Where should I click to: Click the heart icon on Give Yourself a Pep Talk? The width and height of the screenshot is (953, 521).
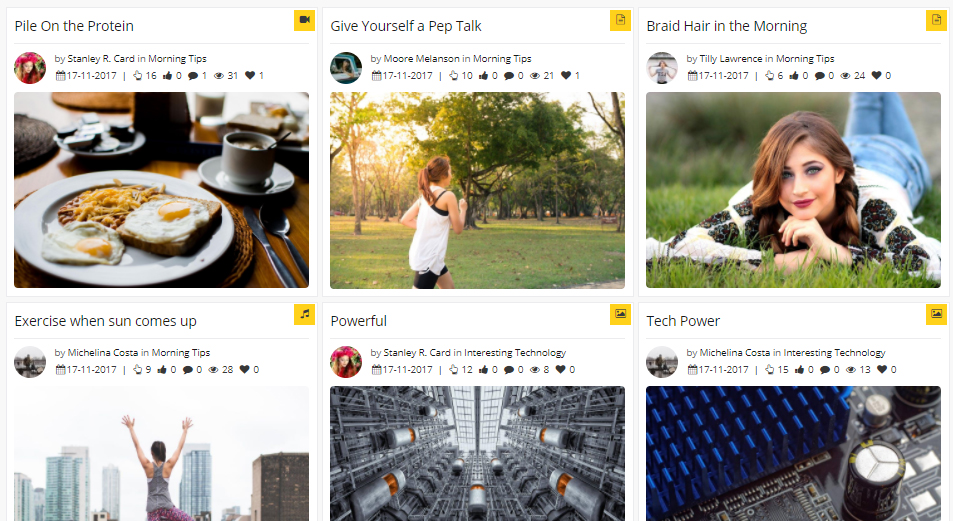pos(566,76)
